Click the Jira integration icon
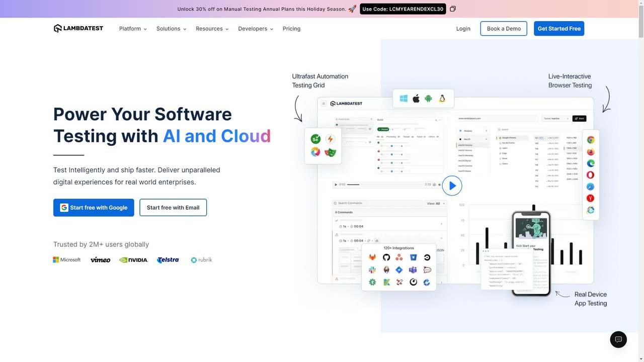 pyautogui.click(x=399, y=270)
